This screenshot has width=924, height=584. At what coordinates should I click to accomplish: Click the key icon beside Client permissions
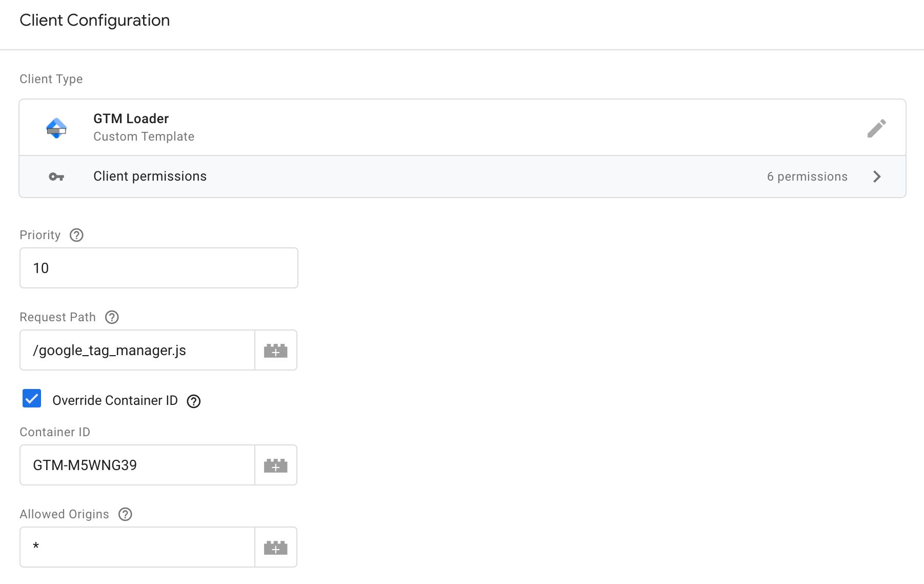point(56,177)
